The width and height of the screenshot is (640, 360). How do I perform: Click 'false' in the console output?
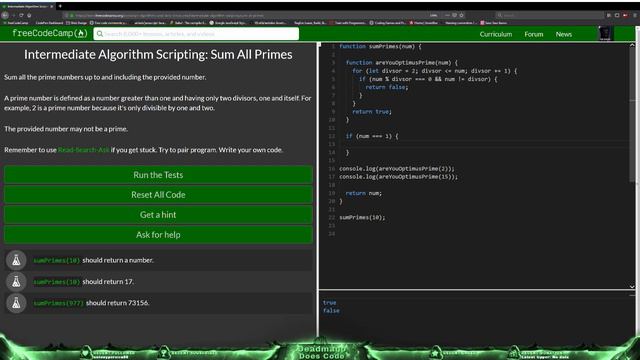click(x=331, y=311)
